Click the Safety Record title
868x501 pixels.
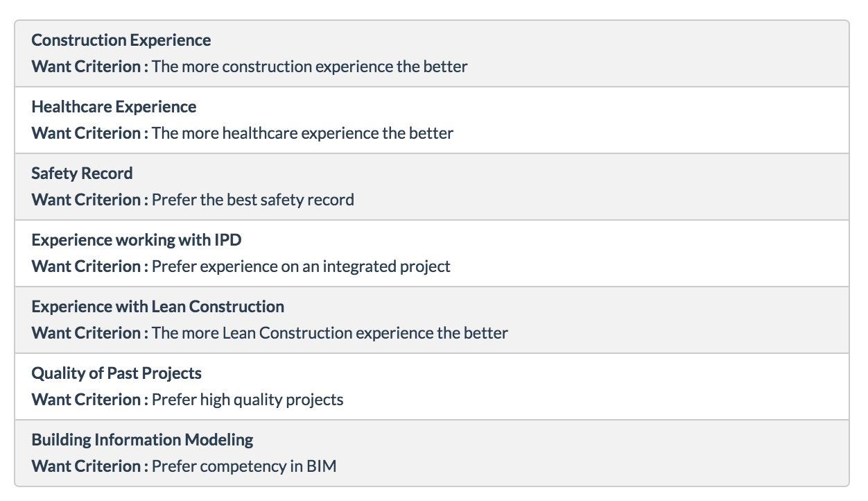pyautogui.click(x=82, y=173)
